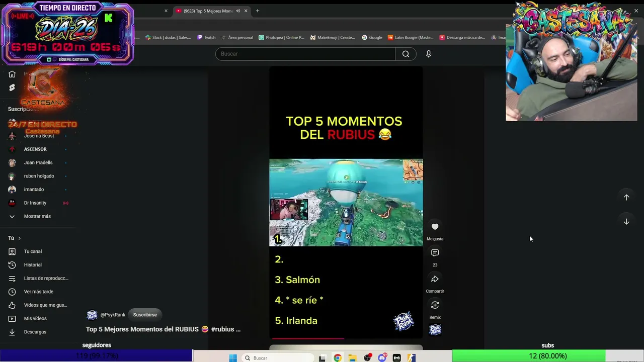Viewport: 644px width, 362px height.
Task: Open Windows Start menu
Action: [233, 358]
